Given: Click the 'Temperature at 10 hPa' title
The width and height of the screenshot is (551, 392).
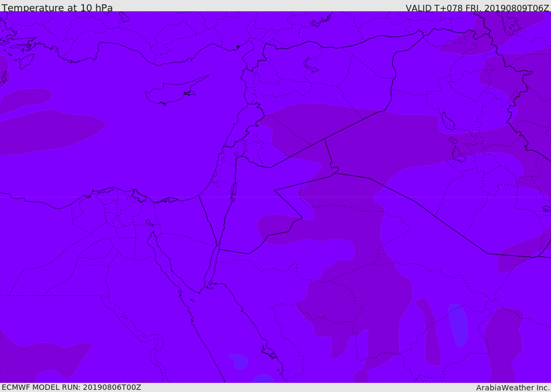Looking at the screenshot, I should [57, 8].
